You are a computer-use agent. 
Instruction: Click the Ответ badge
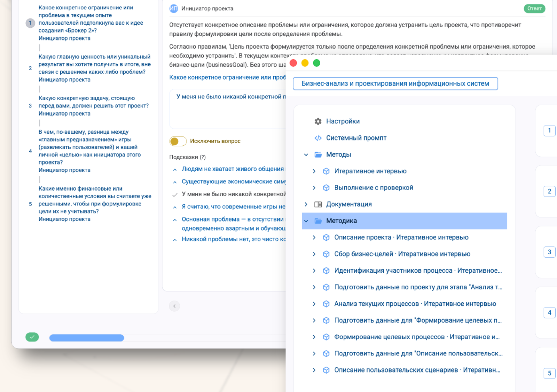pyautogui.click(x=534, y=9)
